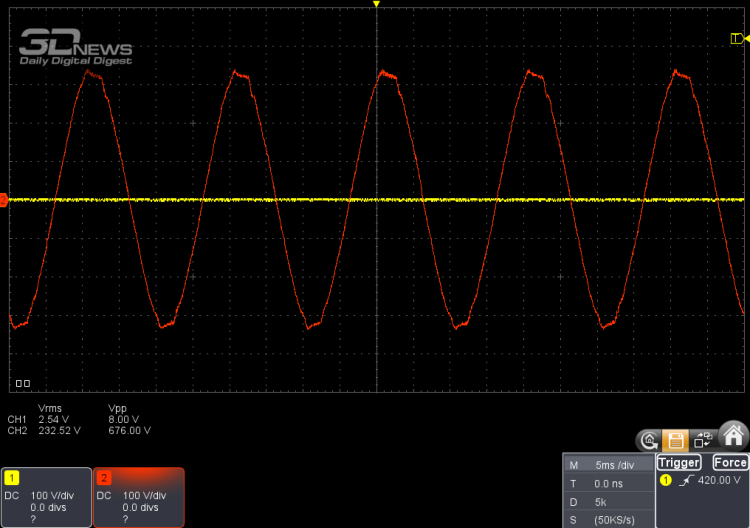Toggle channel 1 using yellow badge

pos(12,479)
